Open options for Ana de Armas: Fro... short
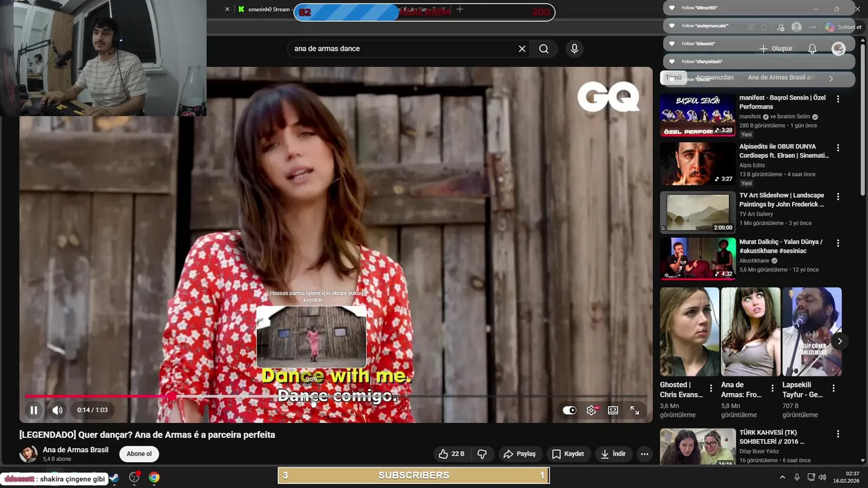868x488 pixels. pyautogui.click(x=772, y=388)
